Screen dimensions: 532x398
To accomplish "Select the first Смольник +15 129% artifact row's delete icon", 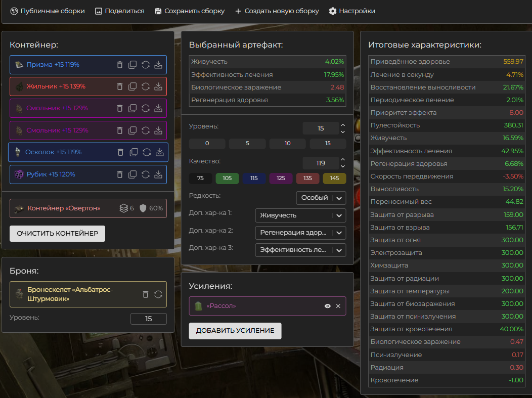I will tap(120, 108).
